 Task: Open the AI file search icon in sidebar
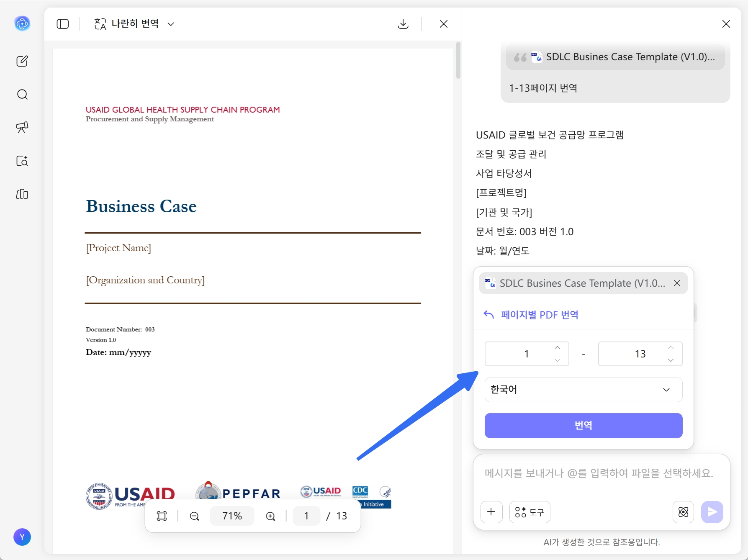[22, 161]
